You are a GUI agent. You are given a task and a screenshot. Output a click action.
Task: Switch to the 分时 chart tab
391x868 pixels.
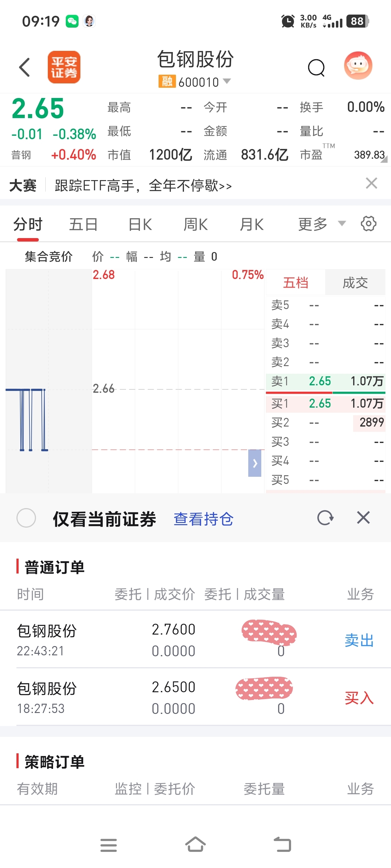tap(28, 224)
